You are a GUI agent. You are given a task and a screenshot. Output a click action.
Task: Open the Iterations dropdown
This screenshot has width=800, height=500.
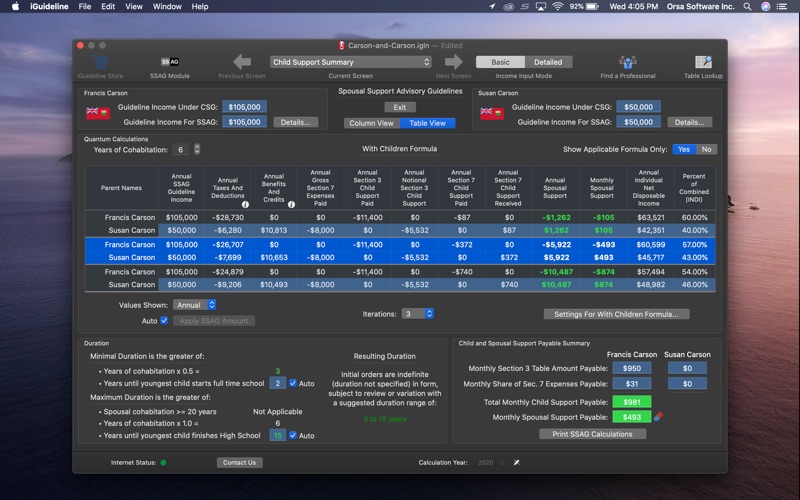pyautogui.click(x=417, y=314)
